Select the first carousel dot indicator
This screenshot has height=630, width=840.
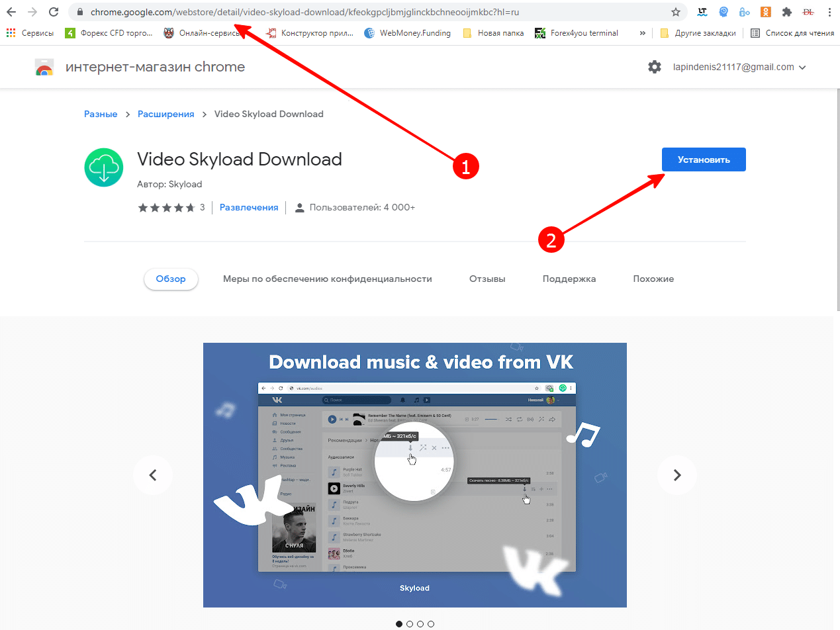[x=399, y=623]
